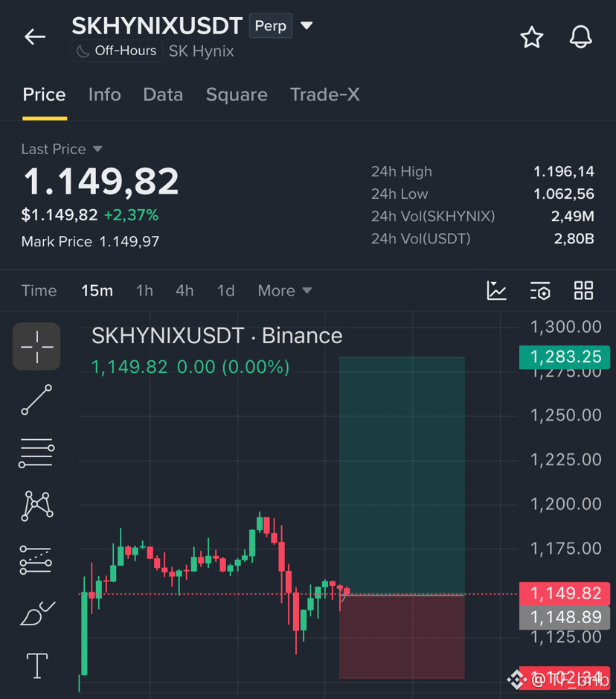Select the text annotation tool
Screen dimensions: 616x699
(x=37, y=666)
